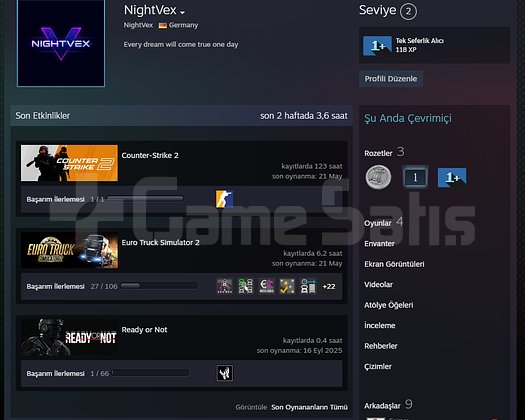Open the Envanter section

(x=379, y=243)
